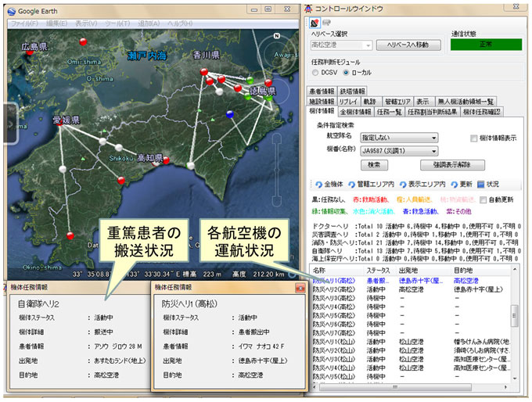The height and width of the screenshot is (402, 532).
Task: Enable the 自動更新 checkbox
Action: (483, 199)
